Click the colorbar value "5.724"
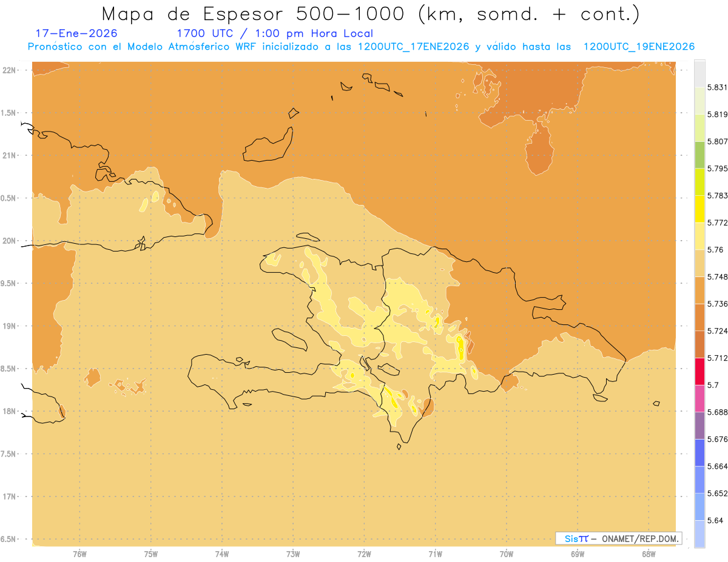The image size is (728, 562). click(x=717, y=331)
